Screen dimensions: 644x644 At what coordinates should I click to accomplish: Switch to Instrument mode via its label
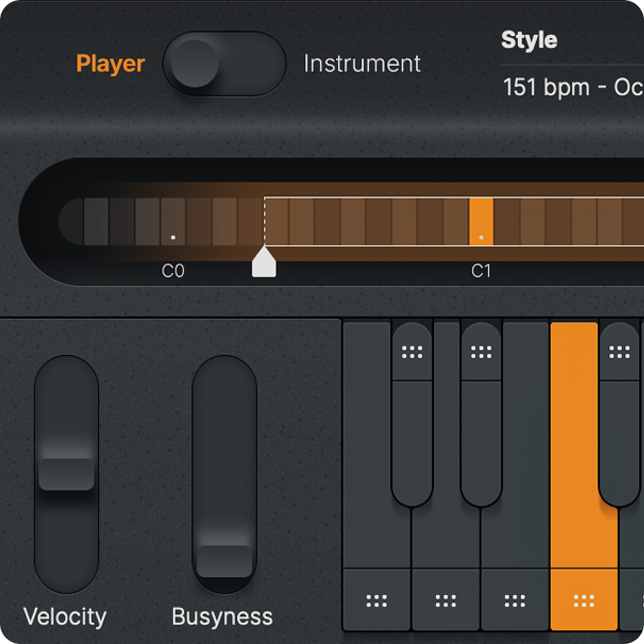click(x=362, y=64)
